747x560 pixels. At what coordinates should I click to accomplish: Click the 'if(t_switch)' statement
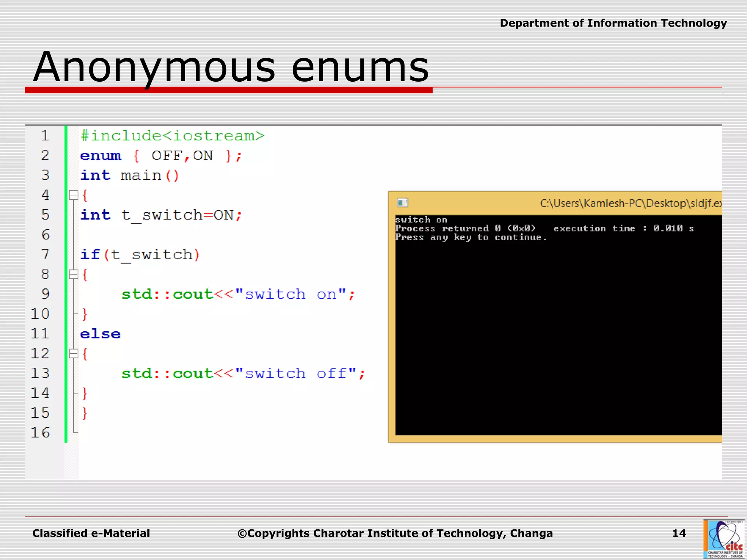[x=140, y=254]
